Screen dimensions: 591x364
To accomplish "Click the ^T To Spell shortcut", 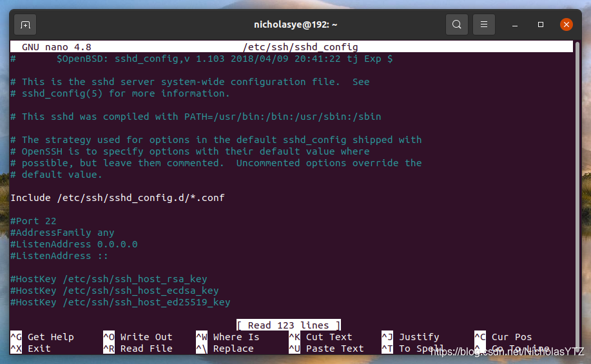I will point(412,349).
